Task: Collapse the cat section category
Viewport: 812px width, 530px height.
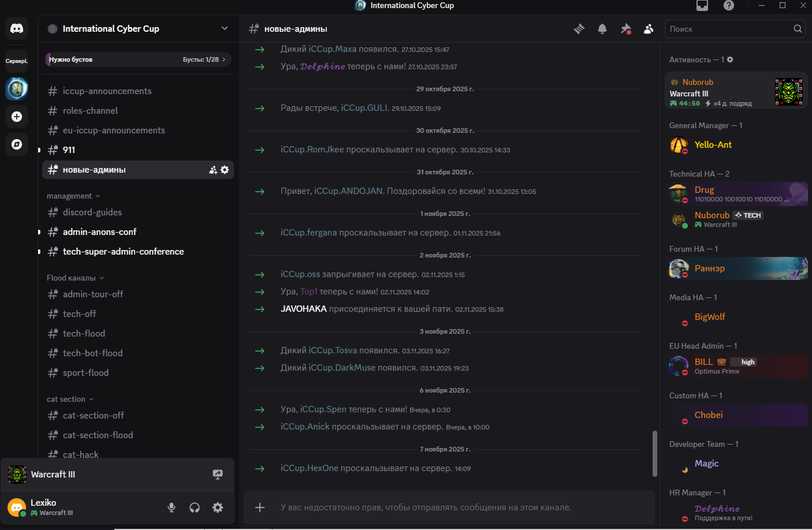Action: click(x=70, y=400)
